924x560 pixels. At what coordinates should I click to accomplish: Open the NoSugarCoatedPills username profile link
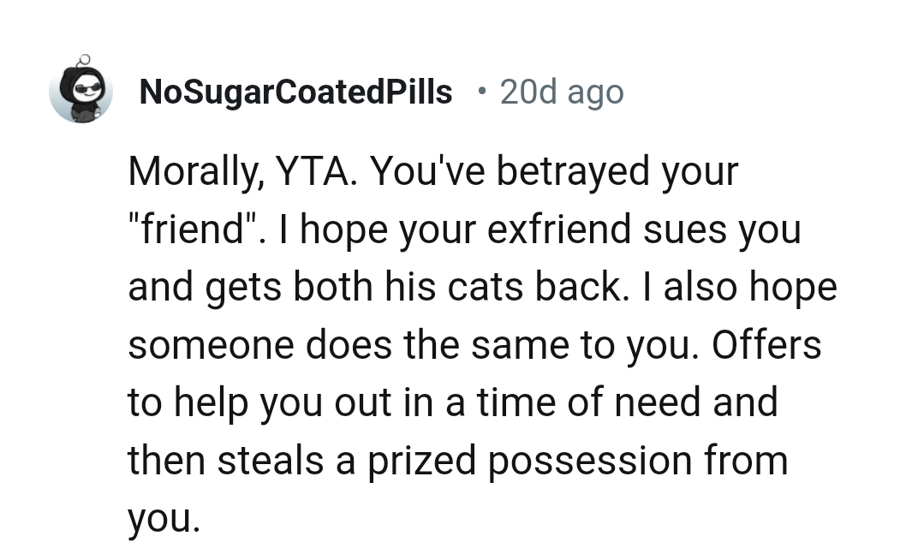[295, 92]
